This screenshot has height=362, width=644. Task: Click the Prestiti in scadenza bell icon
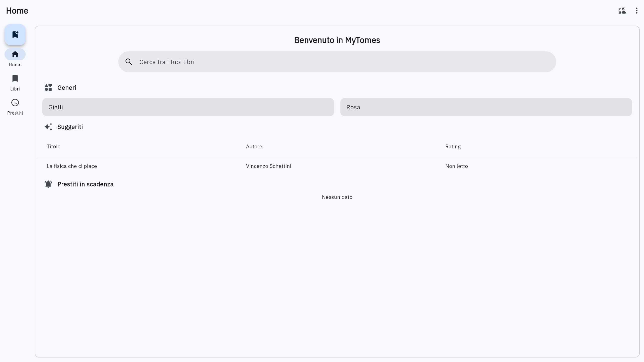(48, 184)
